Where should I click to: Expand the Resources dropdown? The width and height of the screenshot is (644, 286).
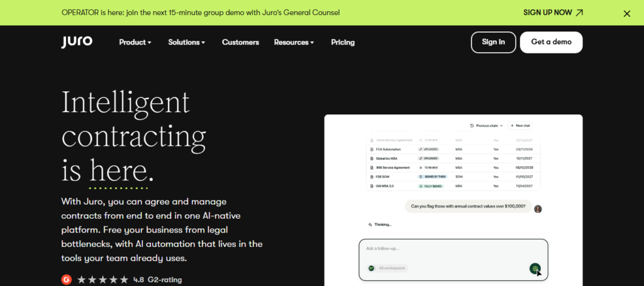(294, 42)
